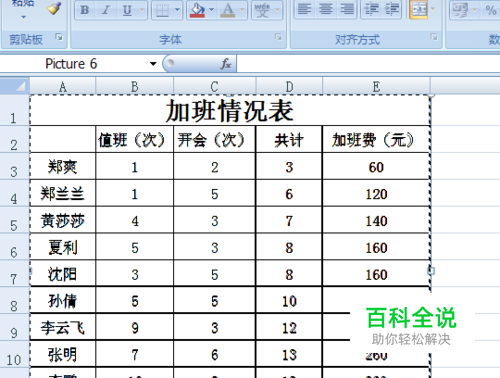Click the accounting number format icon
The image size is (500, 378).
[460, 10]
